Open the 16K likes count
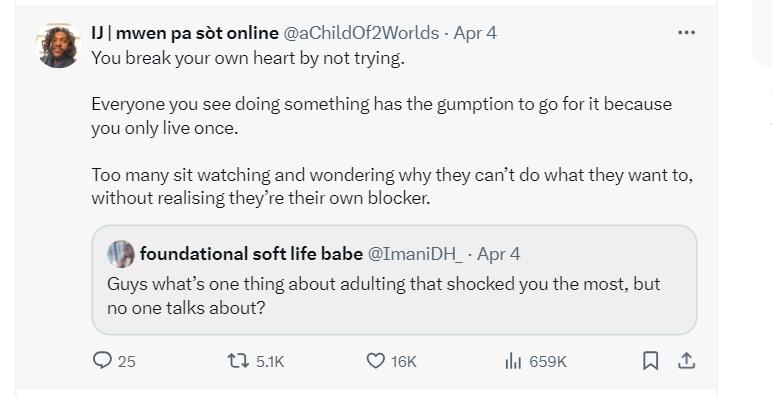 [x=404, y=362]
